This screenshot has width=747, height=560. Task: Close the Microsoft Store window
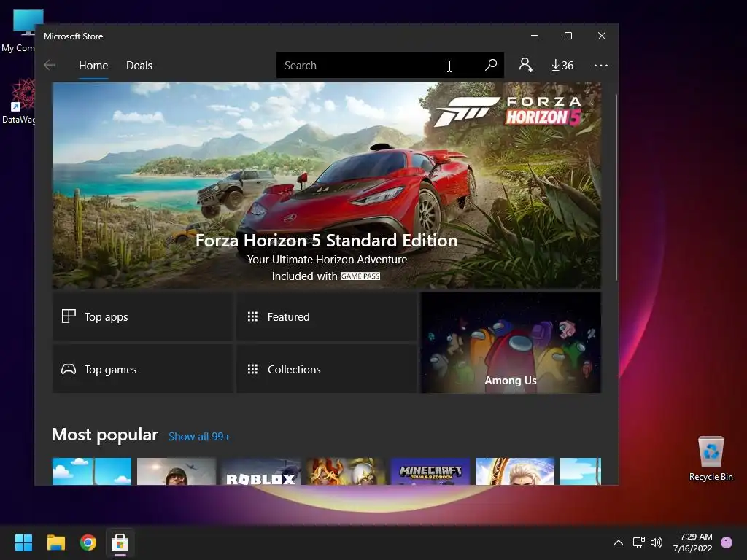pyautogui.click(x=602, y=36)
